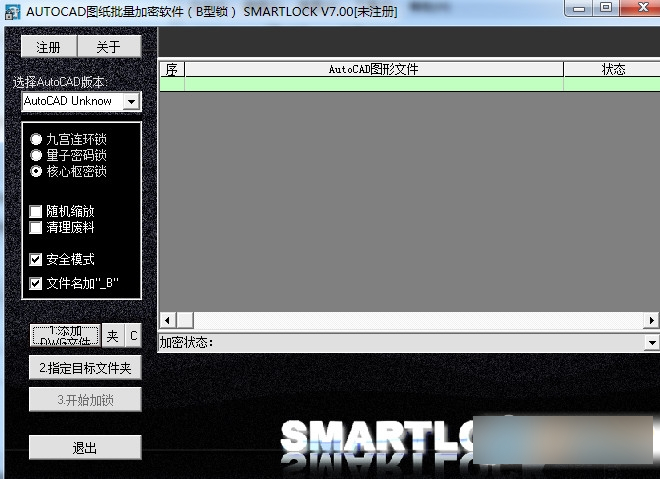The width and height of the screenshot is (660, 479).
Task: Open the 关于 about dialog
Action: [109, 46]
